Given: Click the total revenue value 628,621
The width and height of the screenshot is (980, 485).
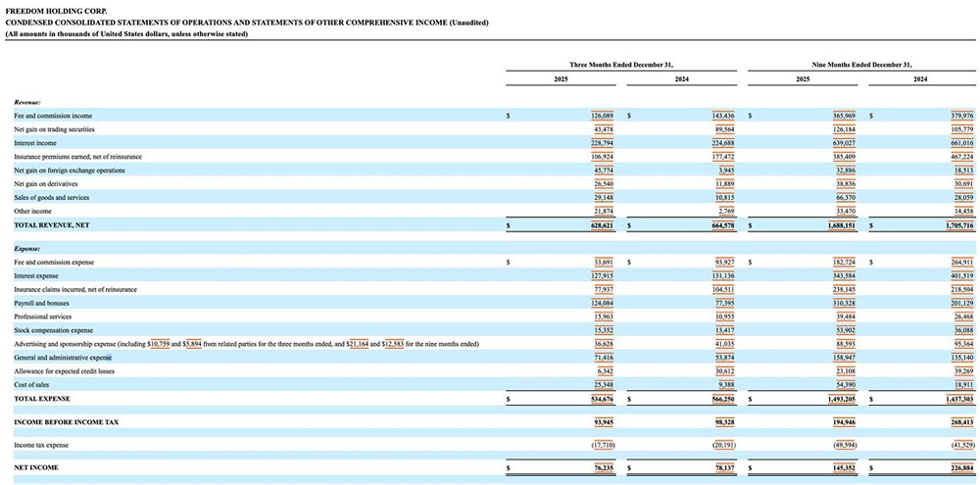Looking at the screenshot, I should tap(600, 225).
